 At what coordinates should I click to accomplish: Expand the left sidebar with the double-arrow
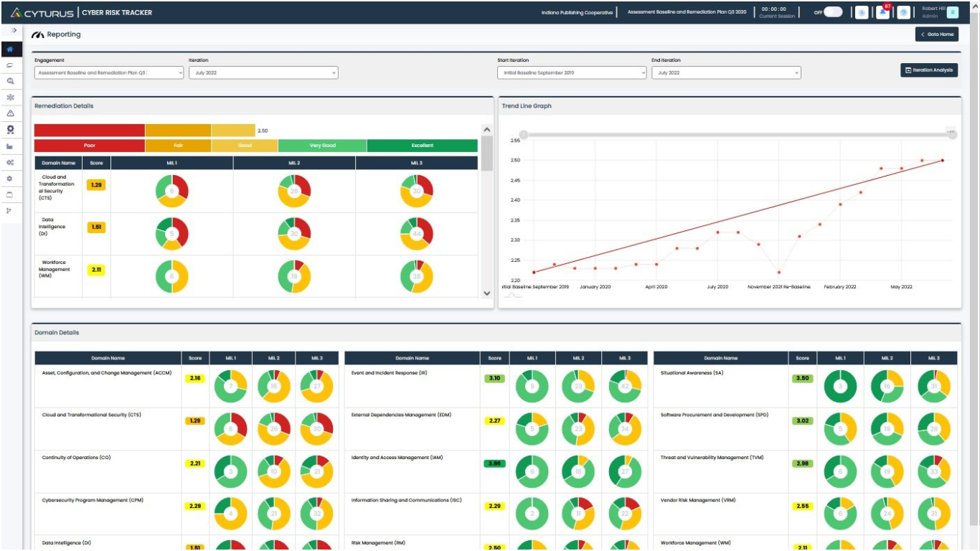click(x=14, y=31)
